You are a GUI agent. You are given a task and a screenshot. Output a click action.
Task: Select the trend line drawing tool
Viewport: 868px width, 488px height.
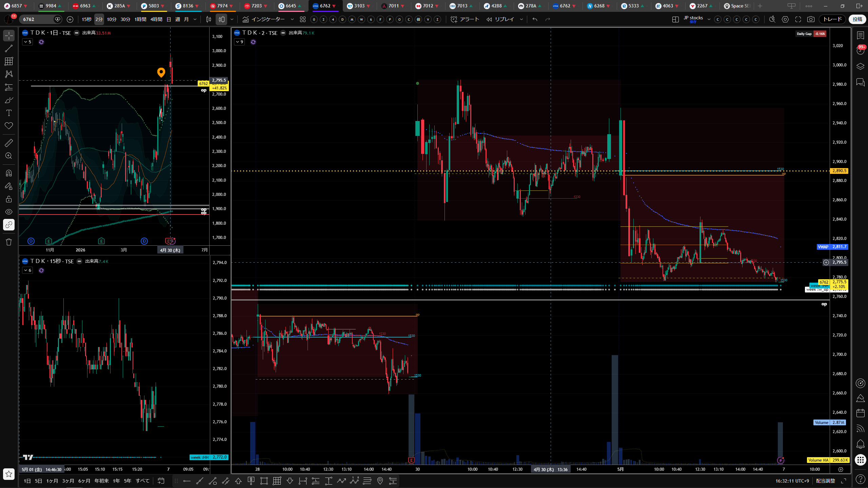point(9,48)
